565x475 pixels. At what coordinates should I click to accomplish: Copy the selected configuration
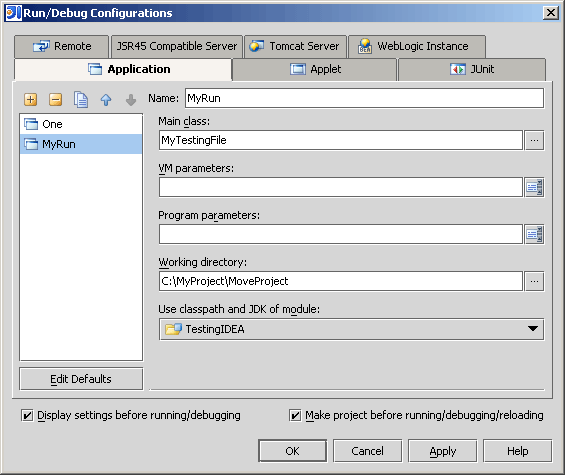click(81, 99)
